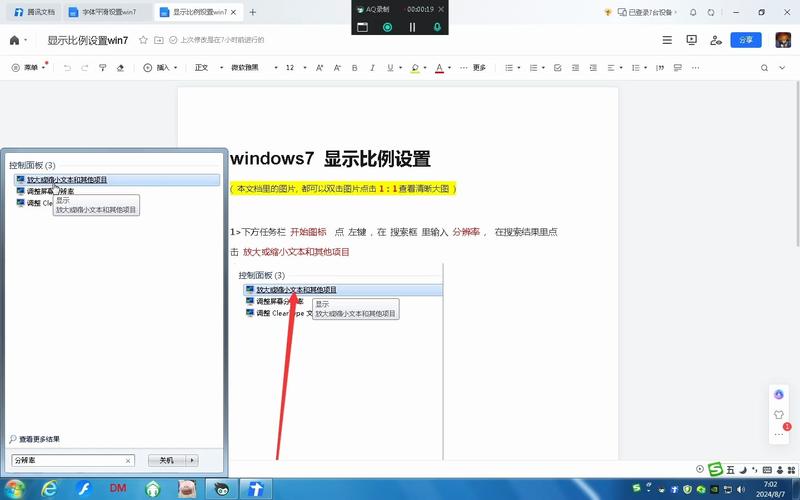The height and width of the screenshot is (500, 800).
Task: Click the NVIDIA tray icon
Action: pyautogui.click(x=714, y=489)
